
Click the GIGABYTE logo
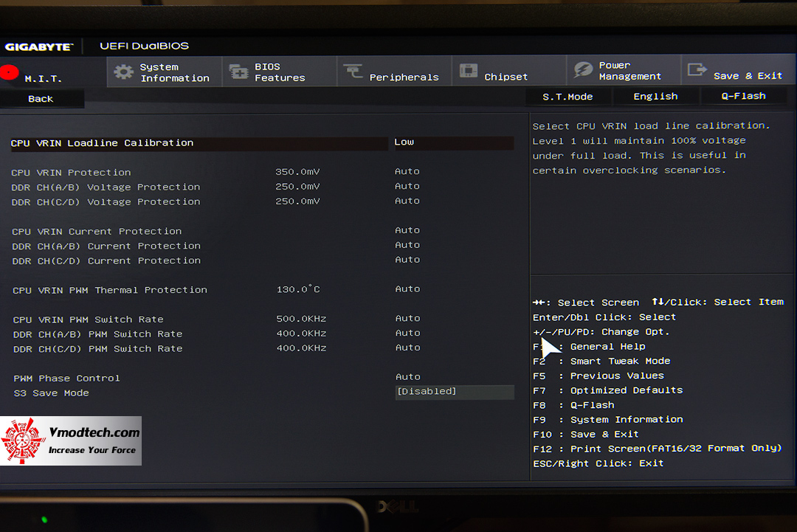[39, 46]
